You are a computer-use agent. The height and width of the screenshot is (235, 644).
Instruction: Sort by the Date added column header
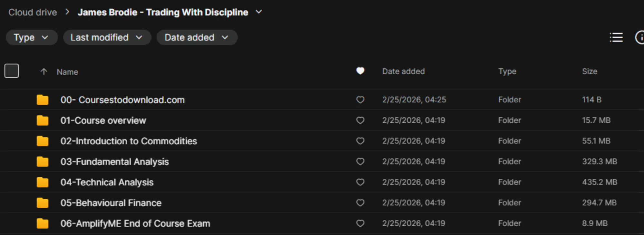click(403, 71)
